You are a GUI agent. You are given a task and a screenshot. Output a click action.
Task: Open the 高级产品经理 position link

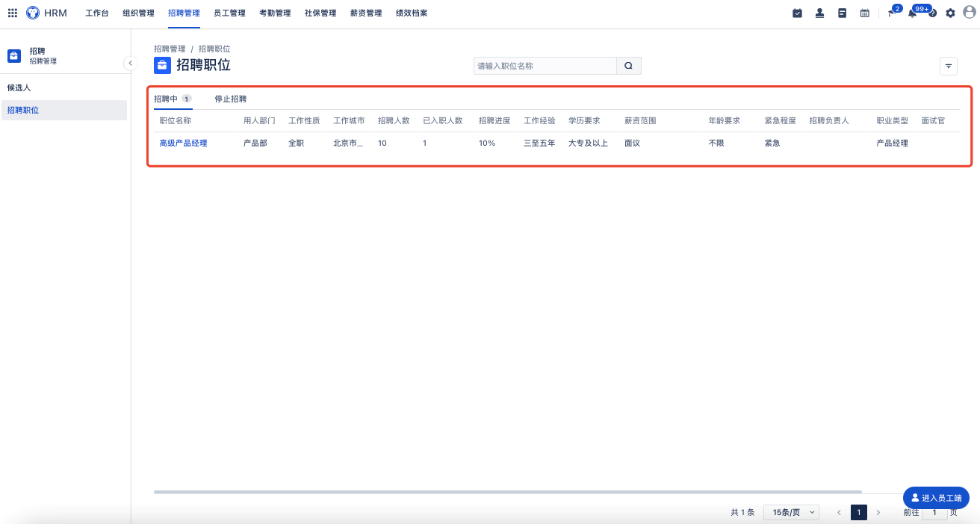(183, 143)
